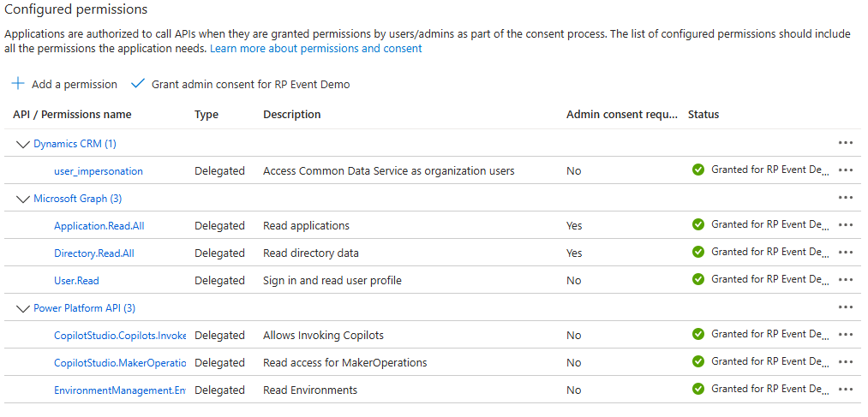The width and height of the screenshot is (868, 417).
Task: Open more options for user_impersonation row
Action: [846, 170]
